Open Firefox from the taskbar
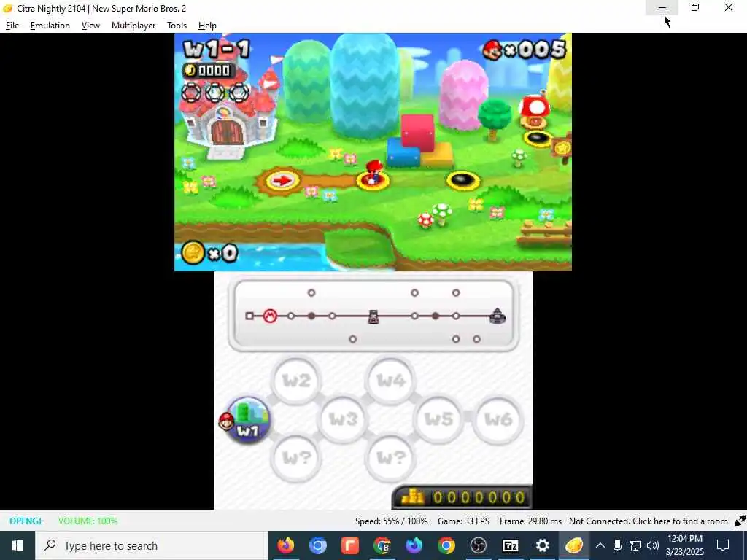747x560 pixels. pos(286,545)
